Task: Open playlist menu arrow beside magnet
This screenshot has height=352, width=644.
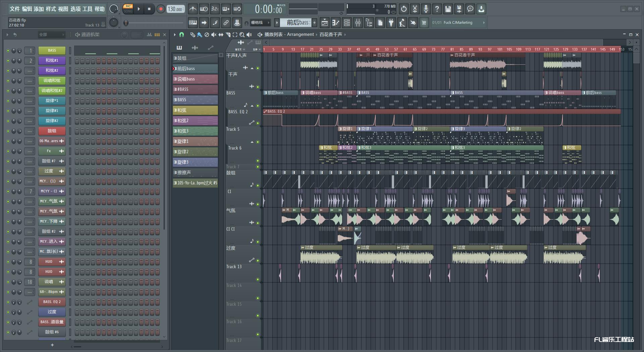Action: pyautogui.click(x=175, y=35)
